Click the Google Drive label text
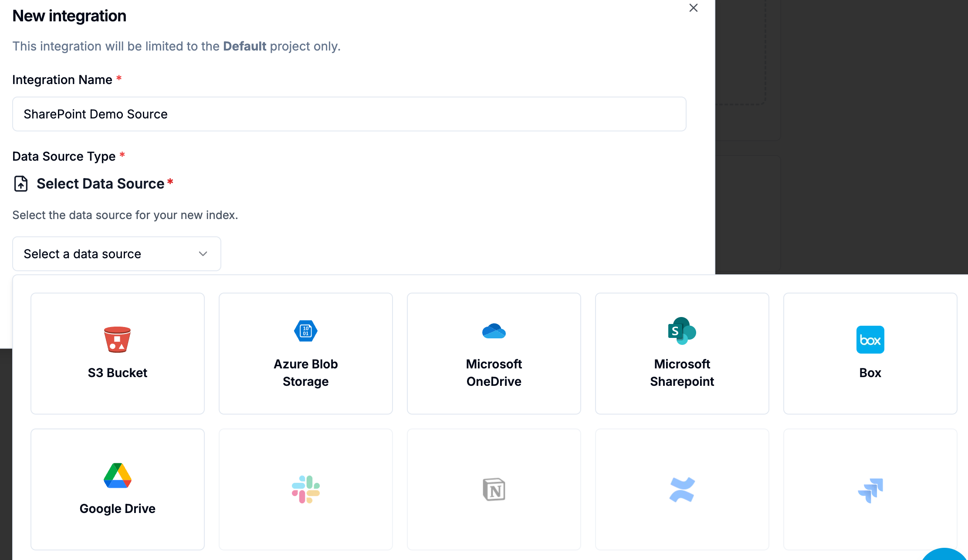968x560 pixels. 117,509
